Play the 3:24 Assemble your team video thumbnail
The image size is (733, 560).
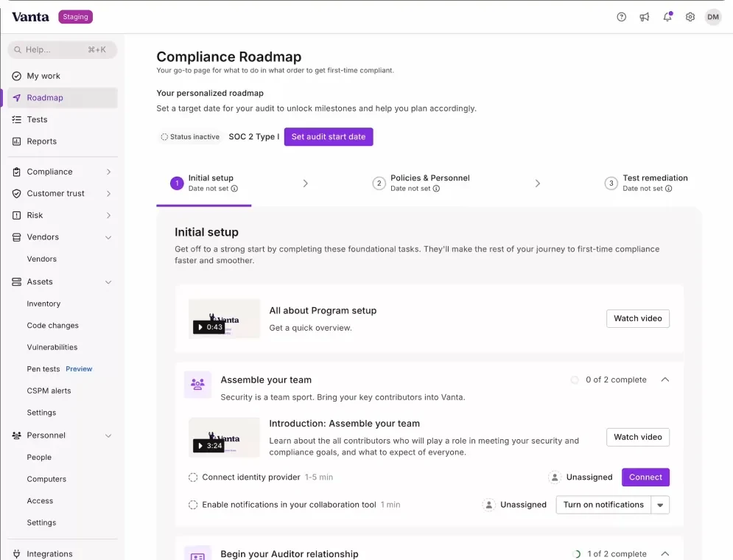click(224, 437)
